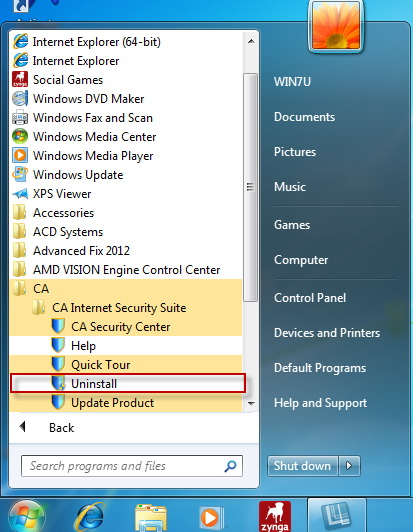
Task: Launch Windows Media Player icon in list
Action: tap(20, 155)
